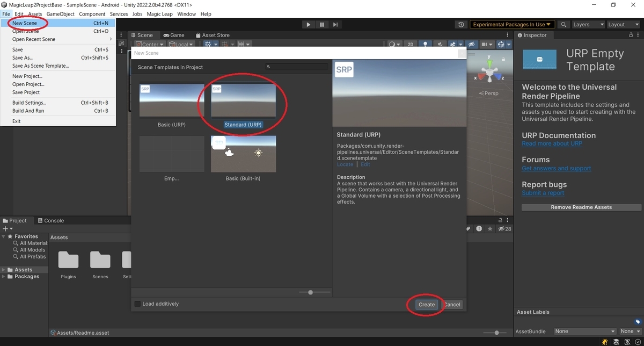Select Basic (URP) scene template
Viewport: 644px width, 346px height.
[x=172, y=105]
